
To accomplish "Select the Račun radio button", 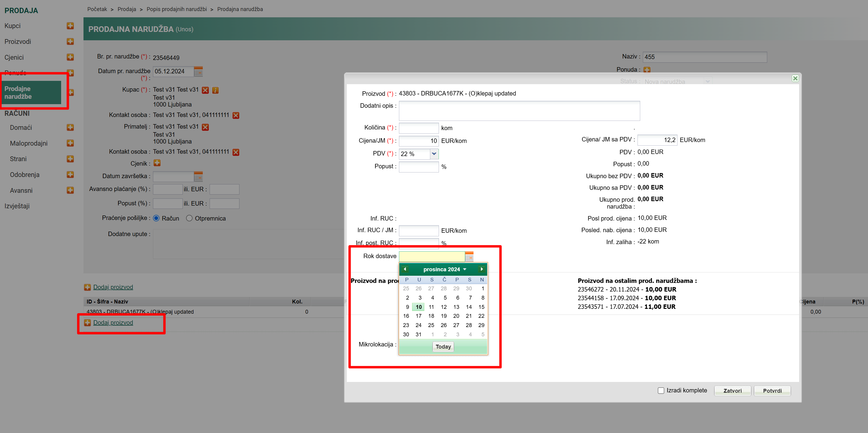I will 156,218.
